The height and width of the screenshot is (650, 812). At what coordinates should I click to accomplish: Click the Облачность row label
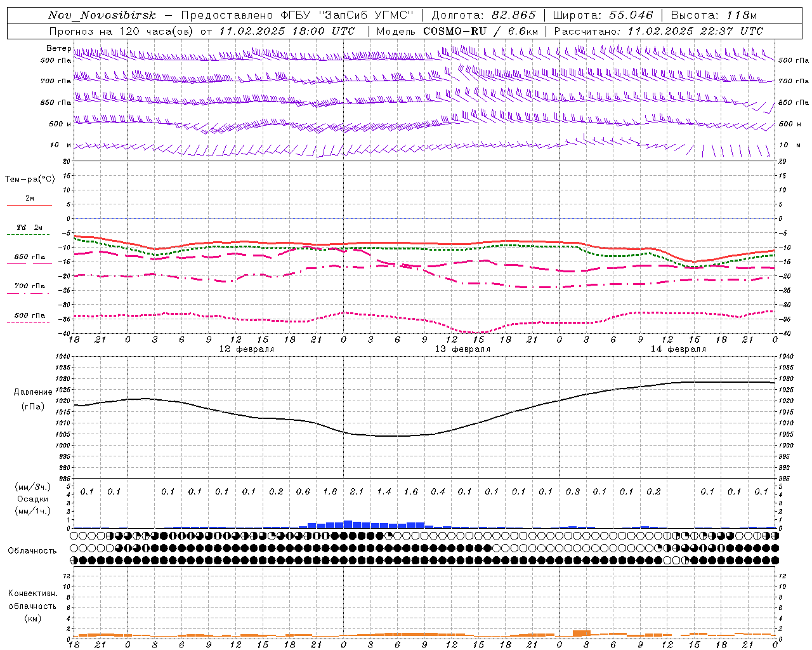pyautogui.click(x=32, y=551)
